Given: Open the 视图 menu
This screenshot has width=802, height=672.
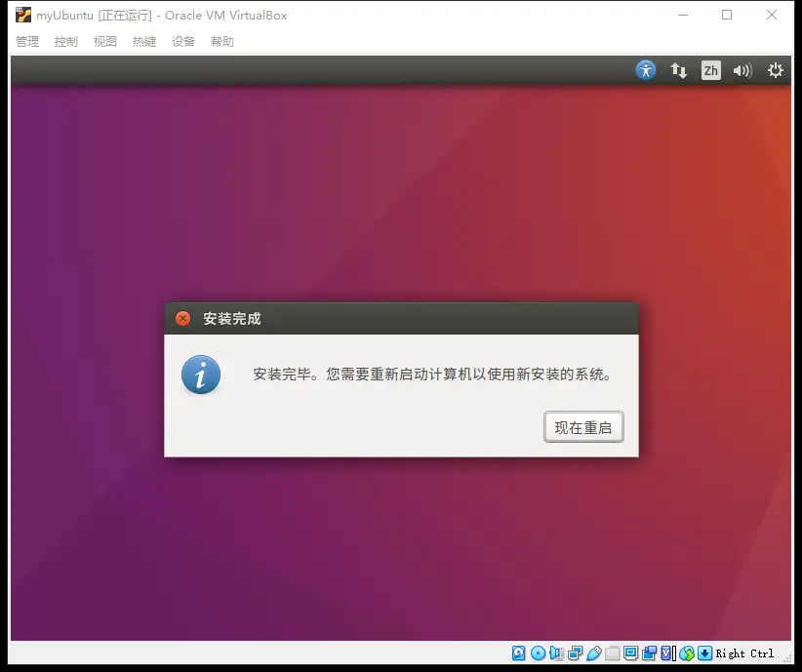Looking at the screenshot, I should 105,42.
